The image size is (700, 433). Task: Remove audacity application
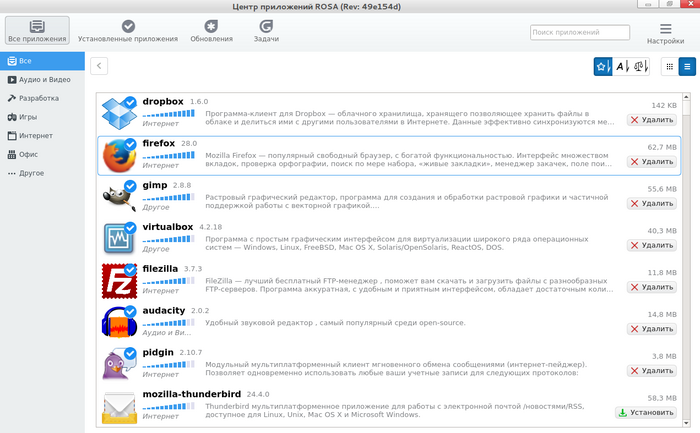pyautogui.click(x=652, y=329)
